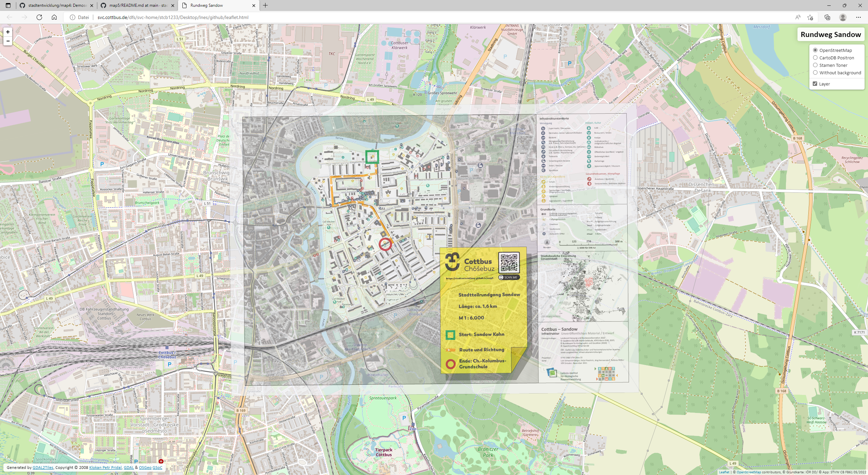The image size is (868, 475).
Task: Open the tab actions menu icon
Action: point(8,5)
